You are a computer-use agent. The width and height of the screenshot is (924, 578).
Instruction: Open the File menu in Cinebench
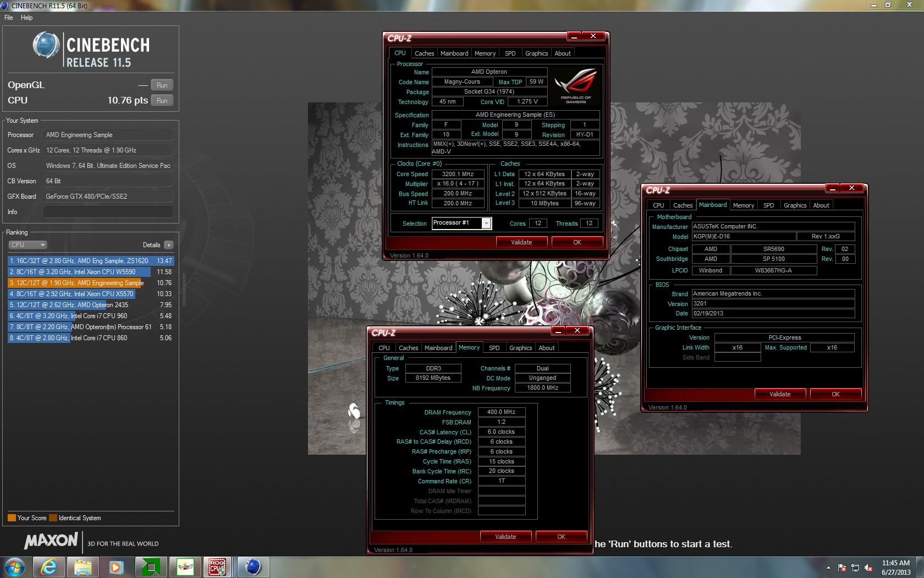click(x=9, y=18)
